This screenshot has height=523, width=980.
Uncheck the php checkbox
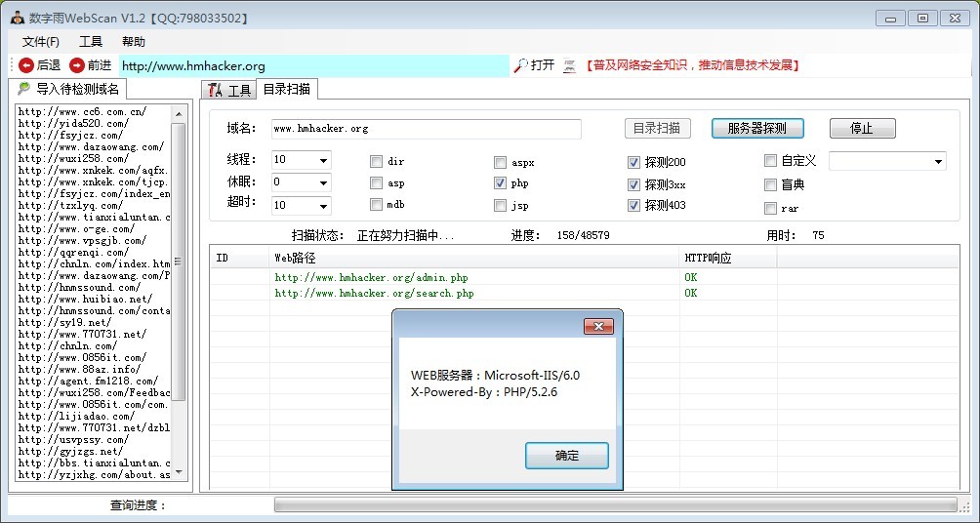click(x=500, y=183)
